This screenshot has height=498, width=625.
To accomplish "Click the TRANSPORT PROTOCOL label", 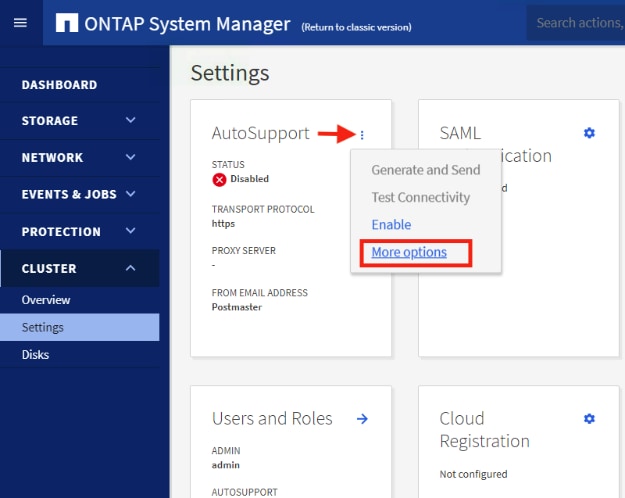I will 263,209.
